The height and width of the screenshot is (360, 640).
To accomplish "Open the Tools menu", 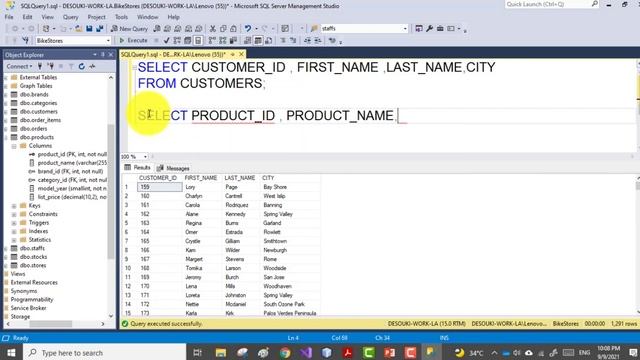I will pos(121,17).
